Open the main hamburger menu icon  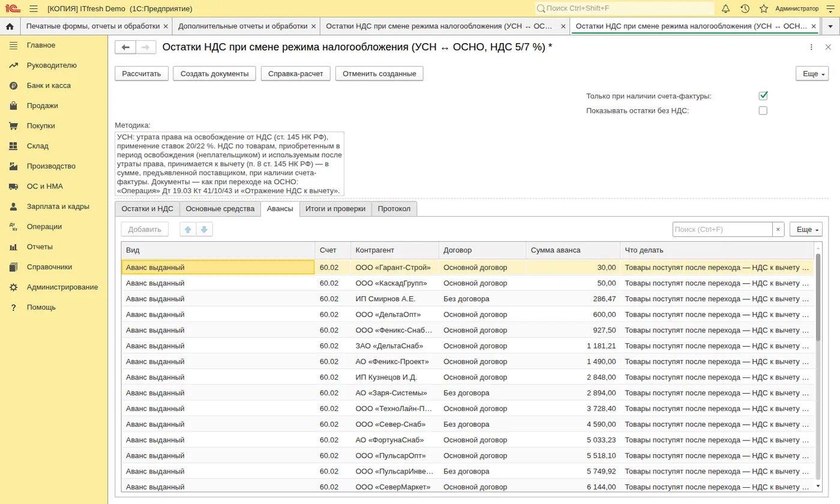click(x=33, y=8)
